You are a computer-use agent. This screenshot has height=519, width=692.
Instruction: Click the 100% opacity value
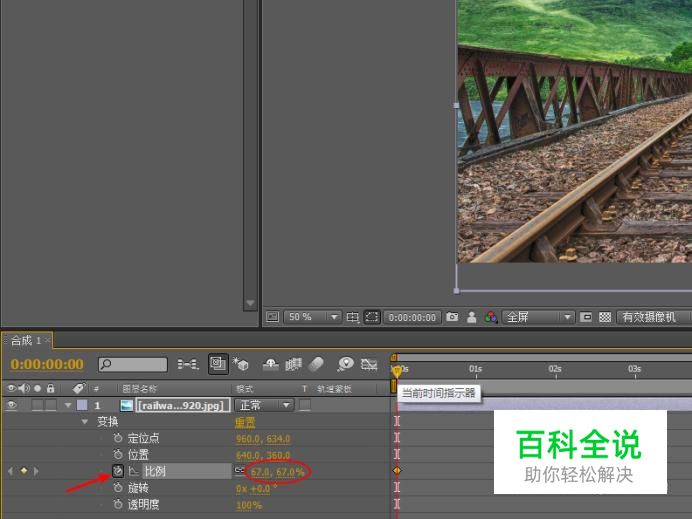pos(249,505)
